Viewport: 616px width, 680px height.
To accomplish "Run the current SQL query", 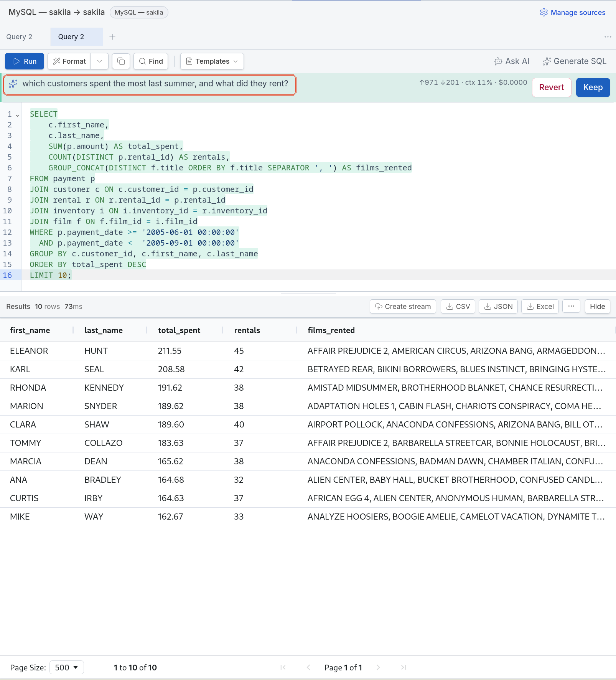I will coord(25,61).
